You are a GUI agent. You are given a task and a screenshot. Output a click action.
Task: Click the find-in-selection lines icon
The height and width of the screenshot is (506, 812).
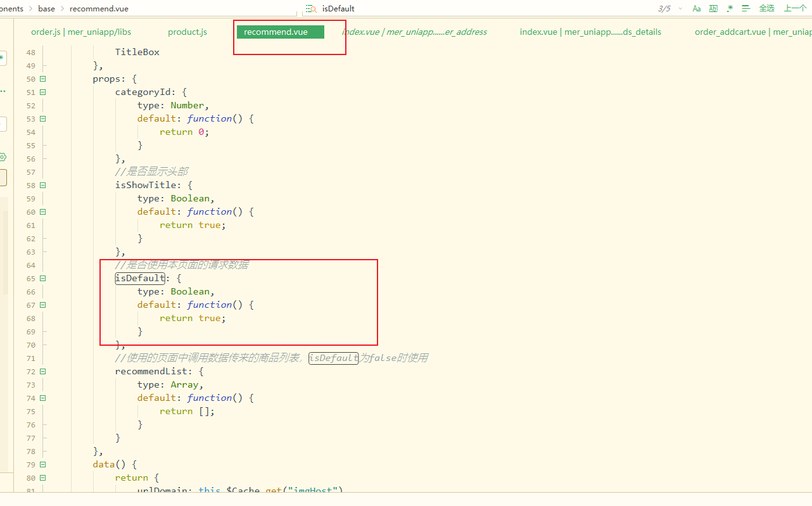point(746,9)
